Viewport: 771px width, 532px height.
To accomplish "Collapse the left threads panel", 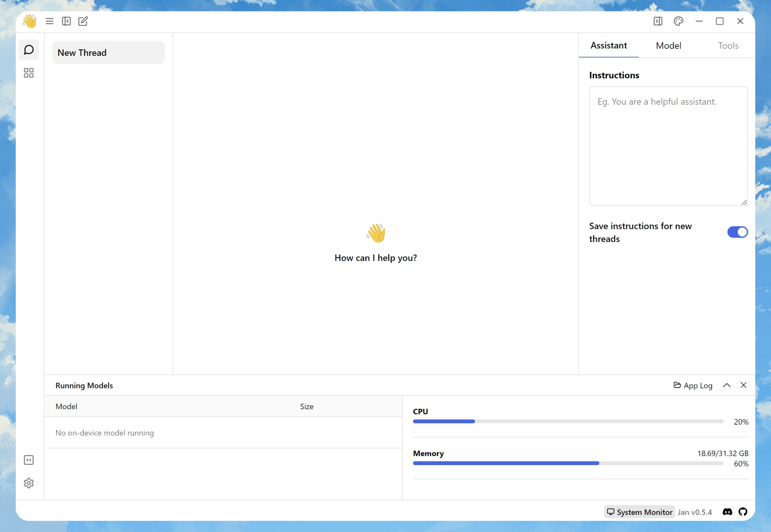I will click(x=66, y=21).
